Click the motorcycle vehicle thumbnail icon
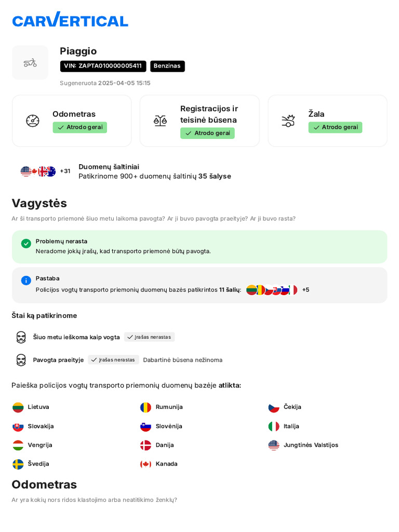The height and width of the screenshot is (532, 399). [x=30, y=62]
